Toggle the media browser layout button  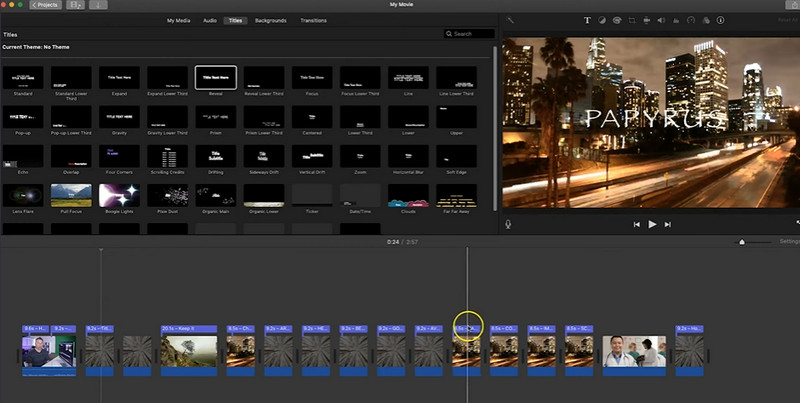tap(75, 5)
